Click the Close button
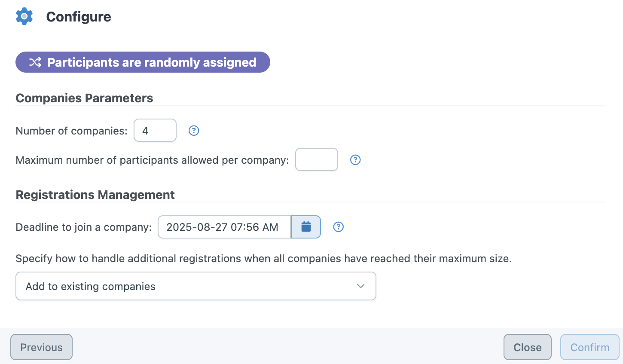The image size is (623, 364). pos(528,347)
